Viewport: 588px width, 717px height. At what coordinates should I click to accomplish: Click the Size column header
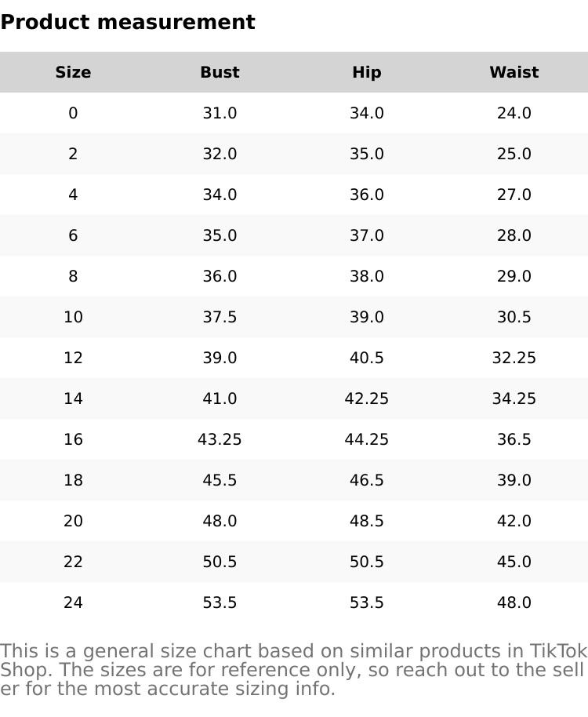(x=73, y=72)
